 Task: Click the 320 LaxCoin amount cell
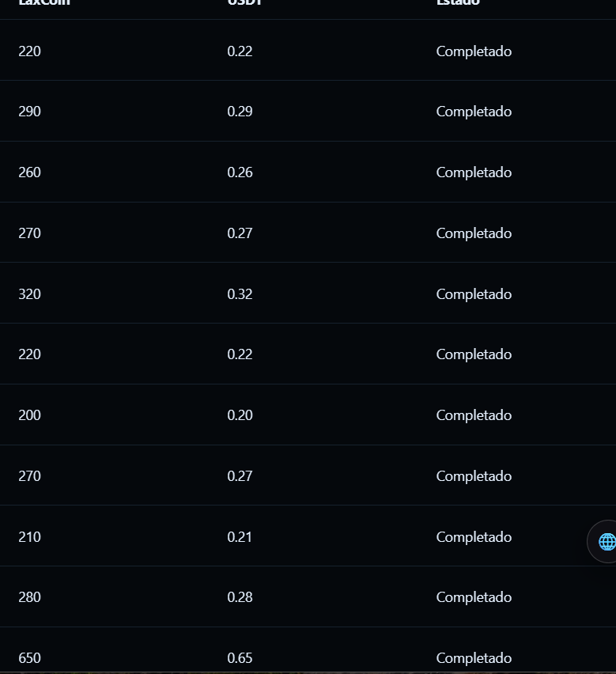pyautogui.click(x=30, y=294)
